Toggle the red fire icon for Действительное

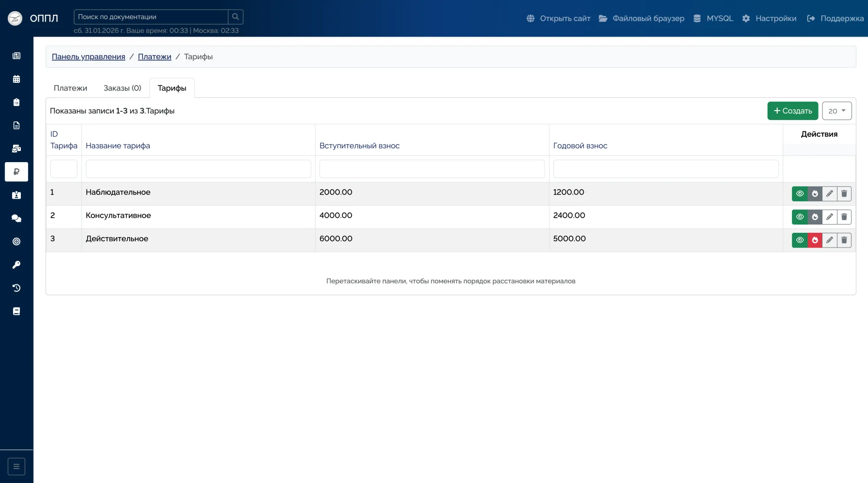tap(815, 240)
